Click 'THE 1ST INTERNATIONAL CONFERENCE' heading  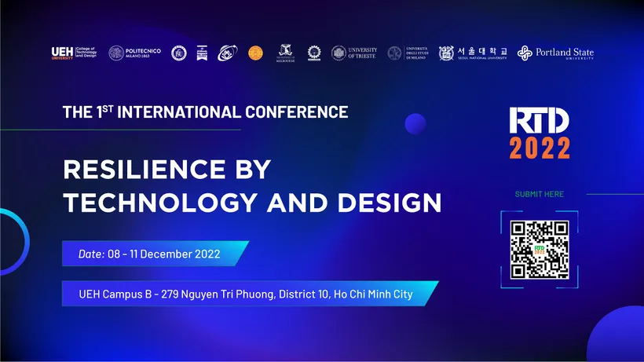click(205, 112)
